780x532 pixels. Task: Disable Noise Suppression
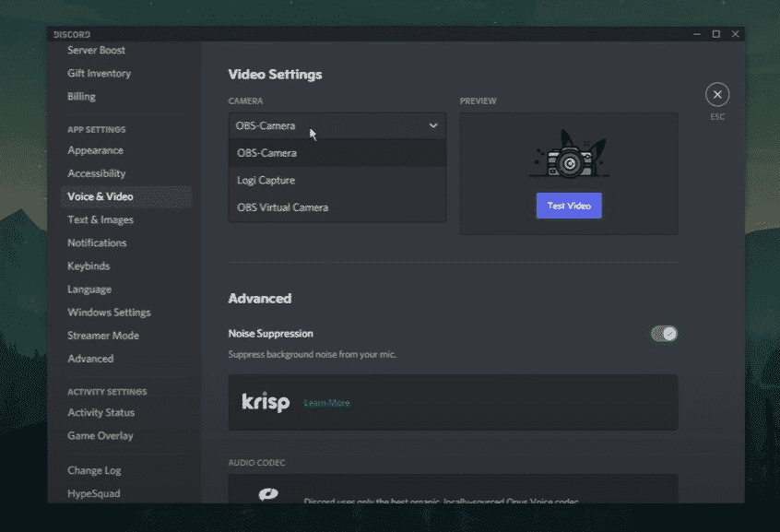point(664,333)
